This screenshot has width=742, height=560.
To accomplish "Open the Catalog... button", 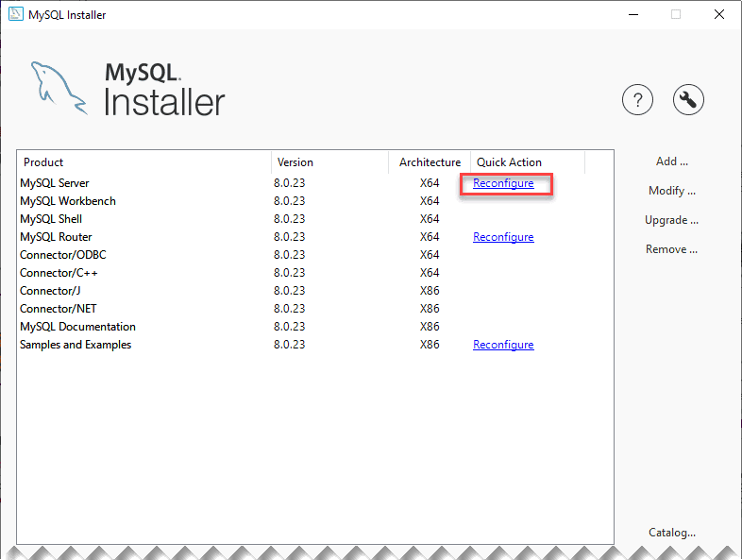I will pyautogui.click(x=672, y=533).
